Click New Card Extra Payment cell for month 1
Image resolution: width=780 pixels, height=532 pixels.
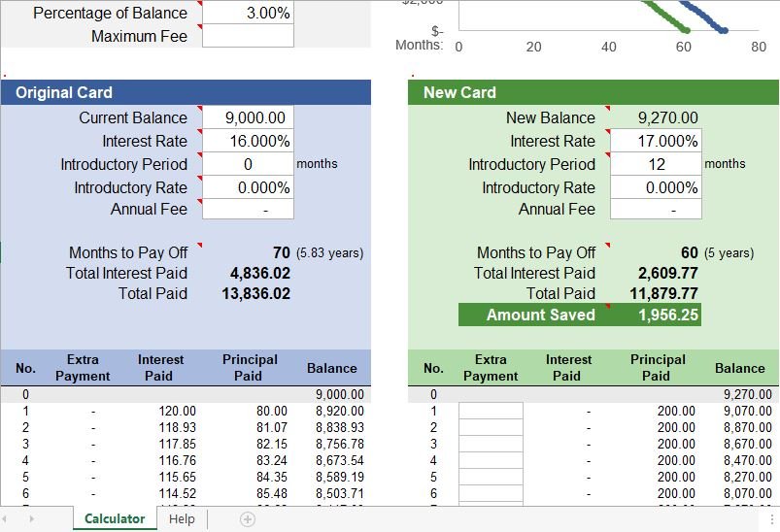(491, 411)
